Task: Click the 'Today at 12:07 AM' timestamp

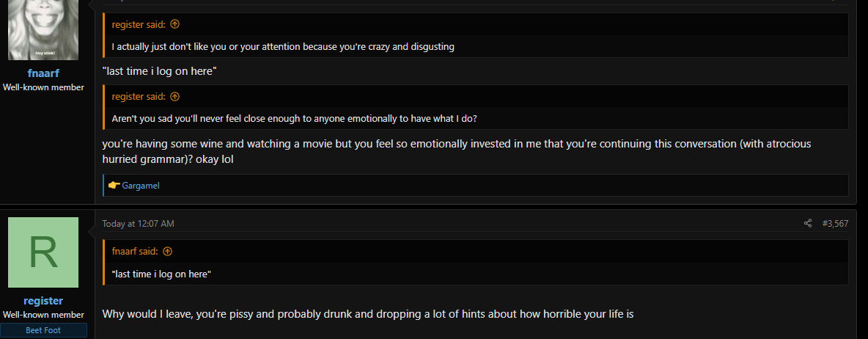Action: click(x=139, y=224)
